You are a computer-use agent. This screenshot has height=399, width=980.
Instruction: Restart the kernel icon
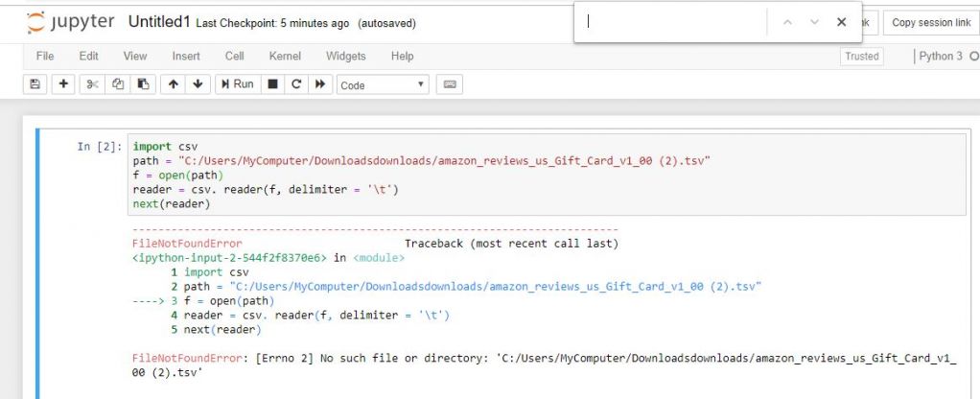click(x=296, y=84)
